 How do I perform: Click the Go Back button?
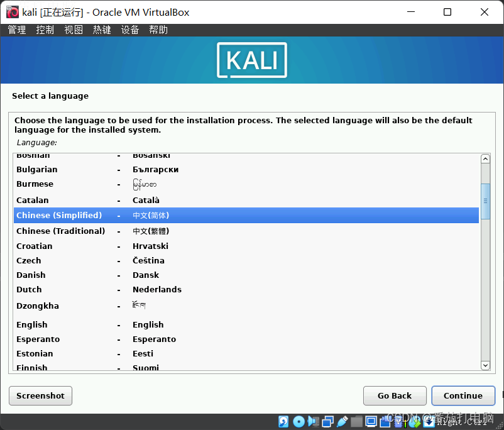tap(395, 395)
